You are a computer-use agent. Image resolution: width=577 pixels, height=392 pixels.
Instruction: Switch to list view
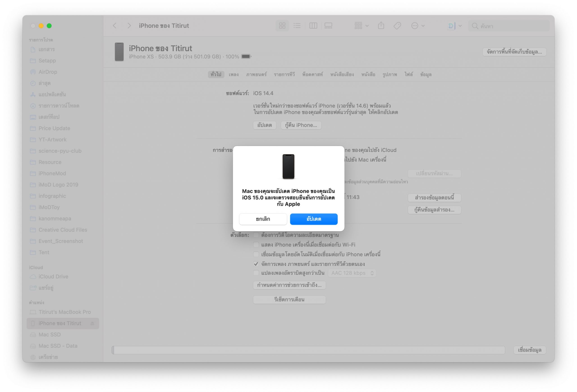pos(297,25)
